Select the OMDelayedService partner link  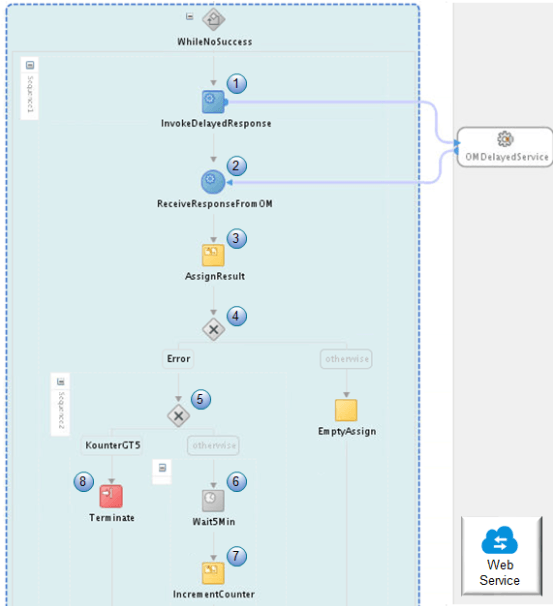(x=505, y=147)
